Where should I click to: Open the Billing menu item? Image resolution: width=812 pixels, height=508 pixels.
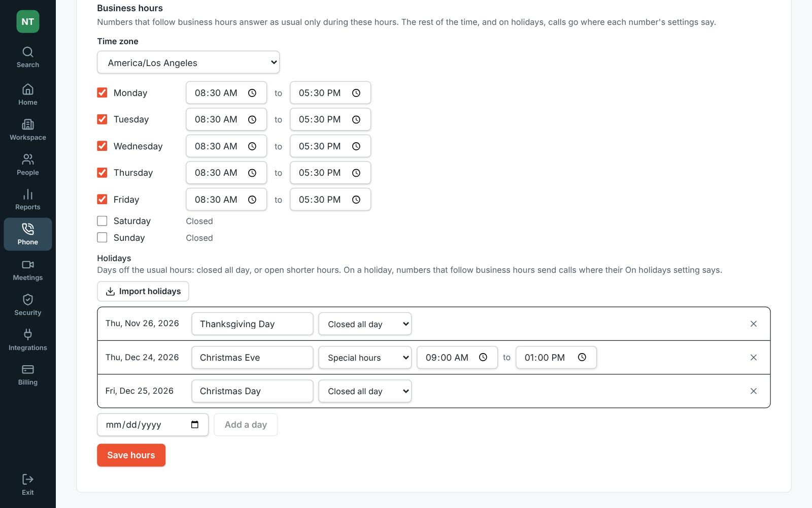point(28,375)
